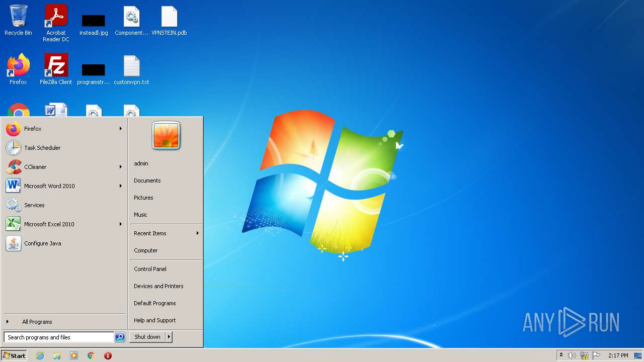Launch Acrobat Reader DC desktop shortcut
The width and height of the screenshot is (644, 362).
point(56,24)
